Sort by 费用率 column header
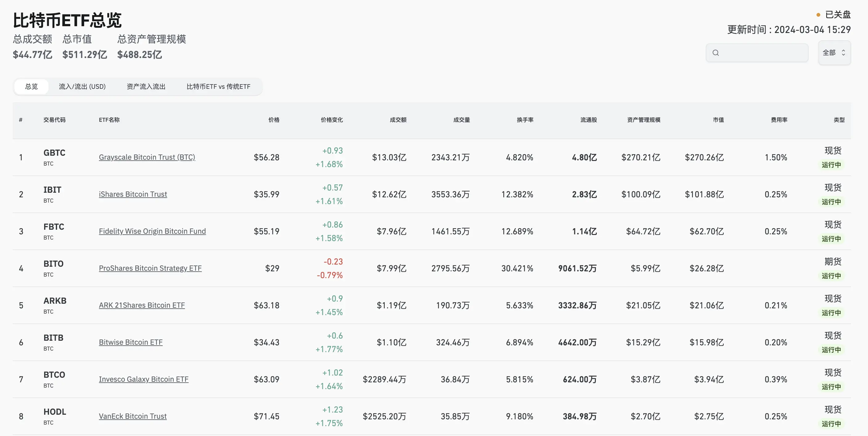The image size is (868, 436). pos(779,120)
